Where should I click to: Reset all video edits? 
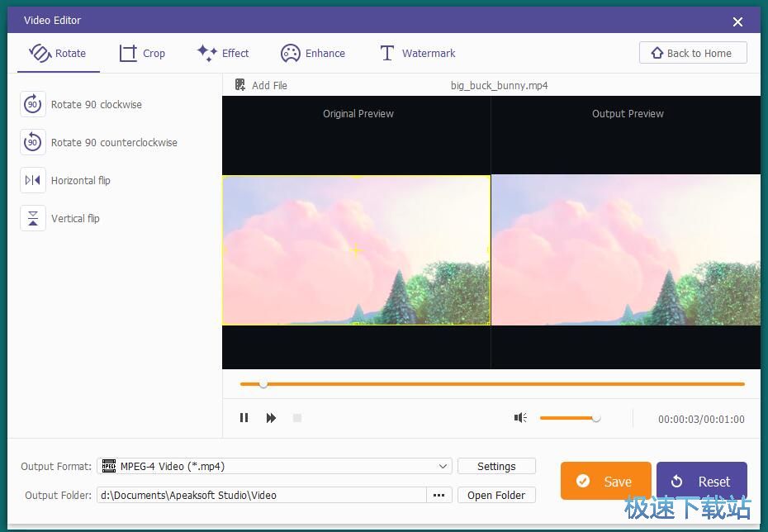pyautogui.click(x=701, y=481)
